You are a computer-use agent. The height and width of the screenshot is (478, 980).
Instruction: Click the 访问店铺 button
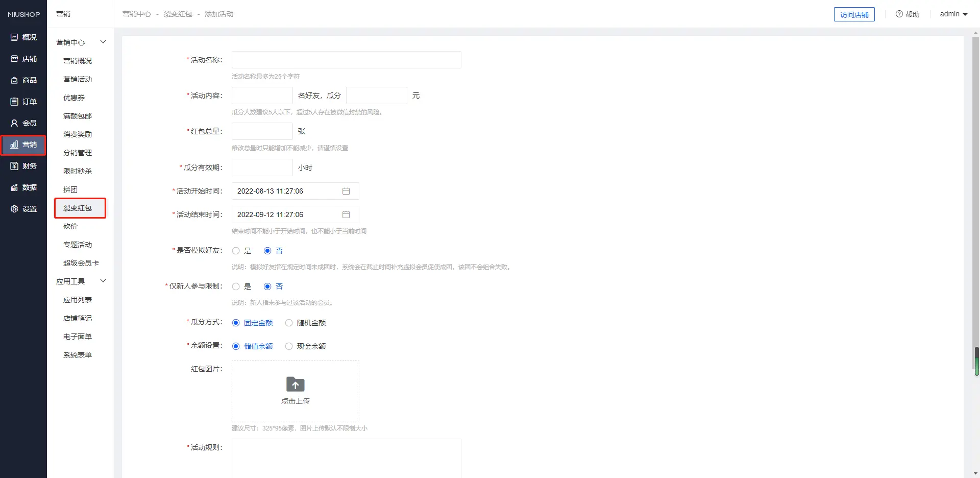(854, 14)
